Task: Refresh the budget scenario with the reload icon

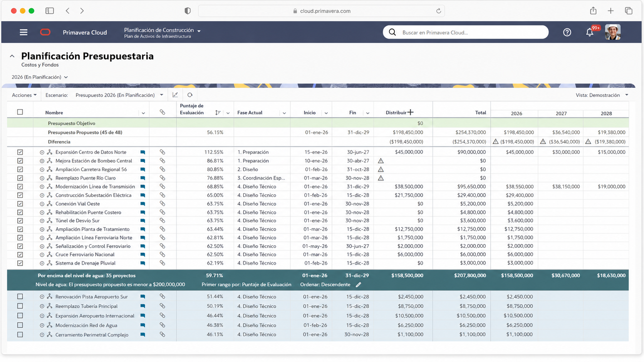Action: 190,95
